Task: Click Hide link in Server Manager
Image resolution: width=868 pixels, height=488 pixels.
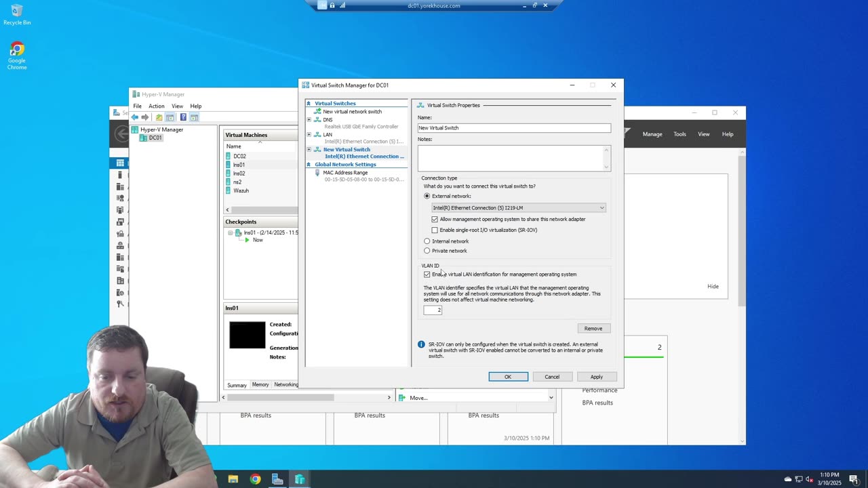Action: coord(713,286)
